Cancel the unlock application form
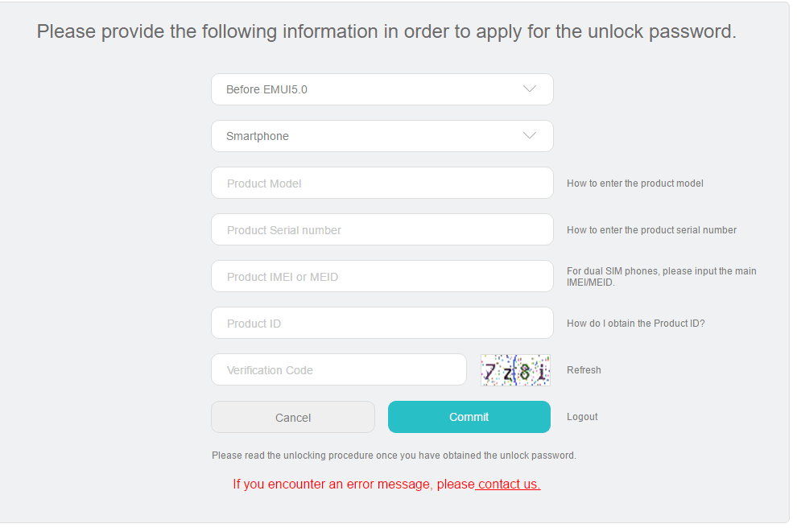797x532 pixels. (293, 417)
